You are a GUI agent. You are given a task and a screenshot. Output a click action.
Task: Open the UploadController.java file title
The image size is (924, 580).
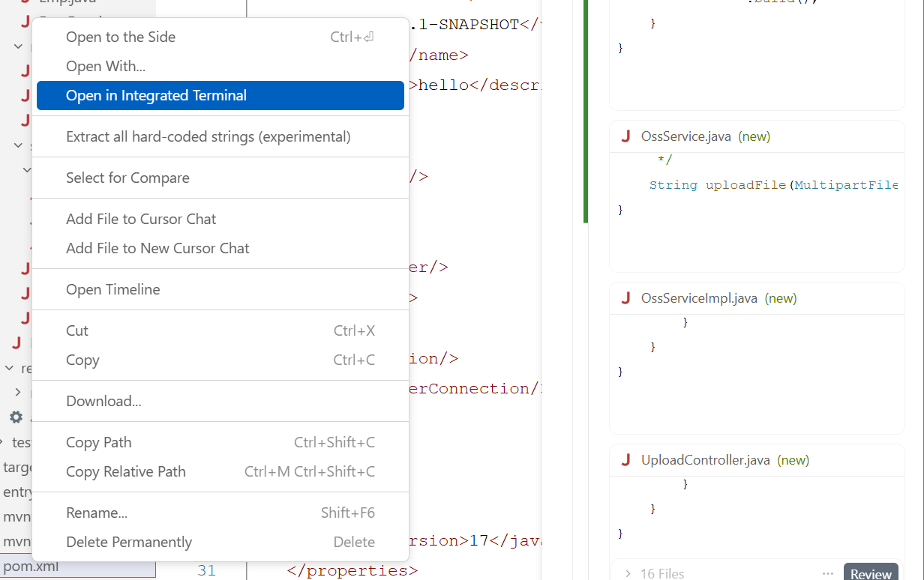[706, 460]
